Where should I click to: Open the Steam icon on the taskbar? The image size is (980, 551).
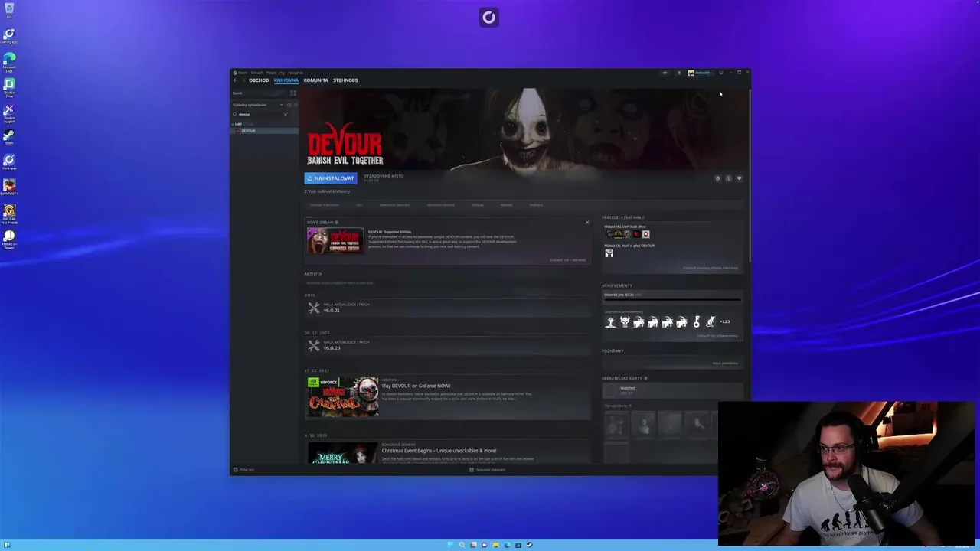coord(529,545)
